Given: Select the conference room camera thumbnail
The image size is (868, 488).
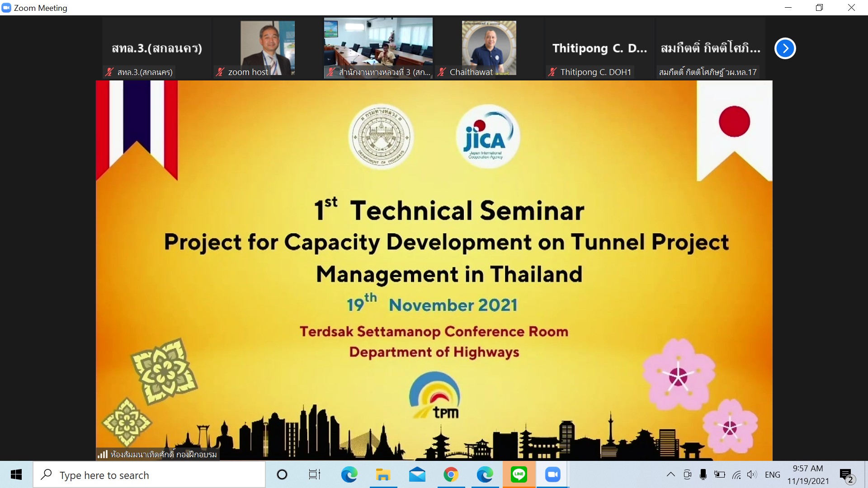Looking at the screenshot, I should [378, 47].
